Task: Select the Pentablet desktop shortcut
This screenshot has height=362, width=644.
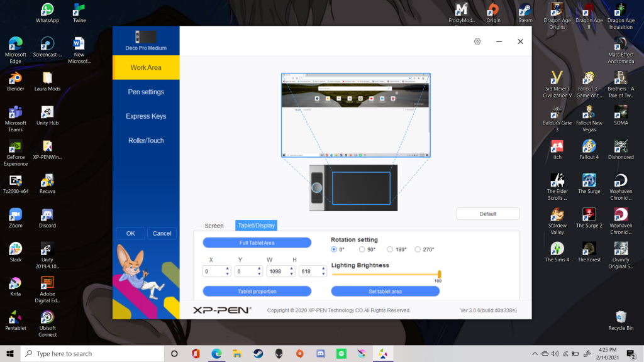Action: point(16,321)
